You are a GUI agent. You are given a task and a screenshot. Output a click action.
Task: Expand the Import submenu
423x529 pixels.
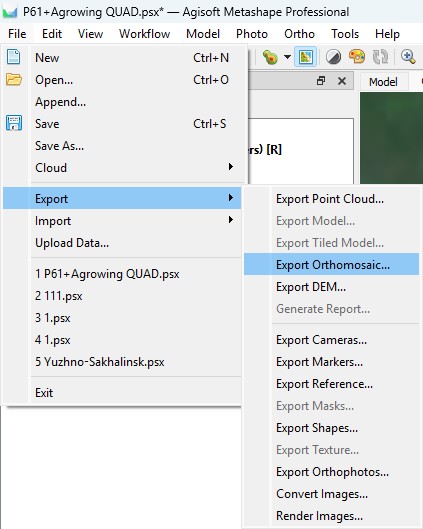[122, 221]
